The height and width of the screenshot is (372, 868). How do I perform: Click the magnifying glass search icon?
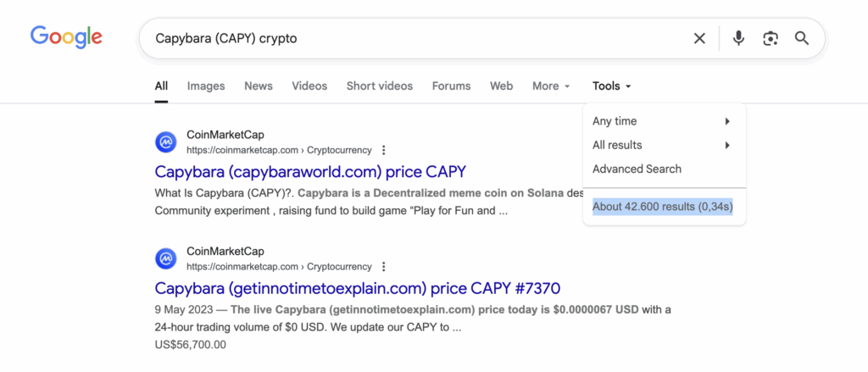pos(801,38)
